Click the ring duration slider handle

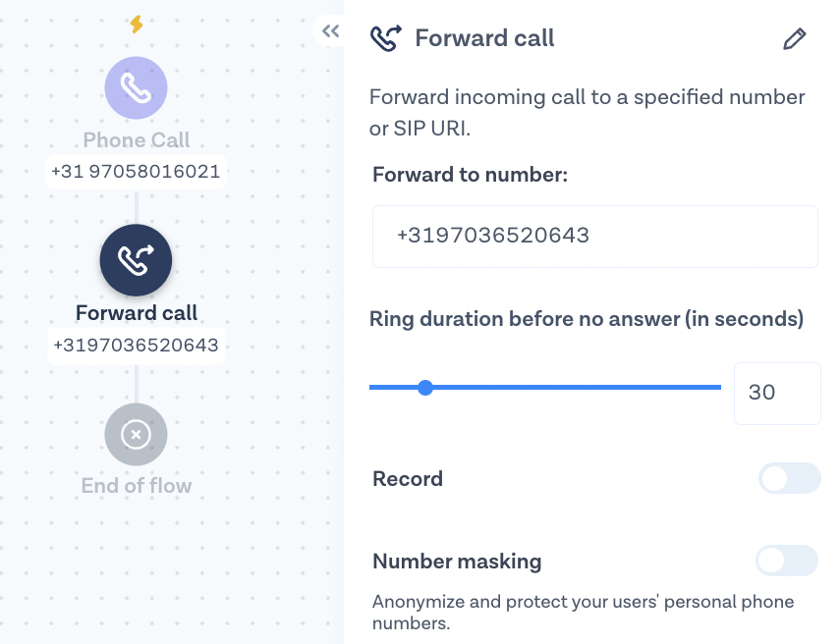(425, 388)
